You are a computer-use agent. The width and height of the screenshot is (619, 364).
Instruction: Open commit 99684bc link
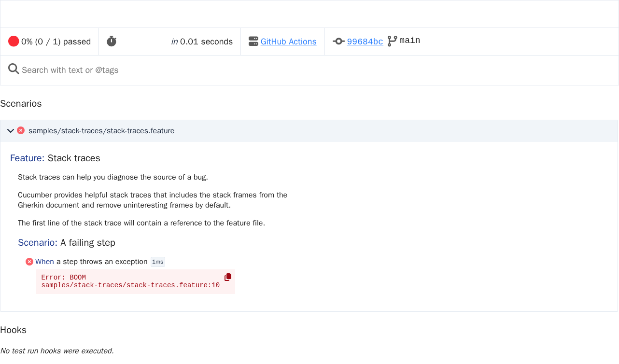click(365, 42)
